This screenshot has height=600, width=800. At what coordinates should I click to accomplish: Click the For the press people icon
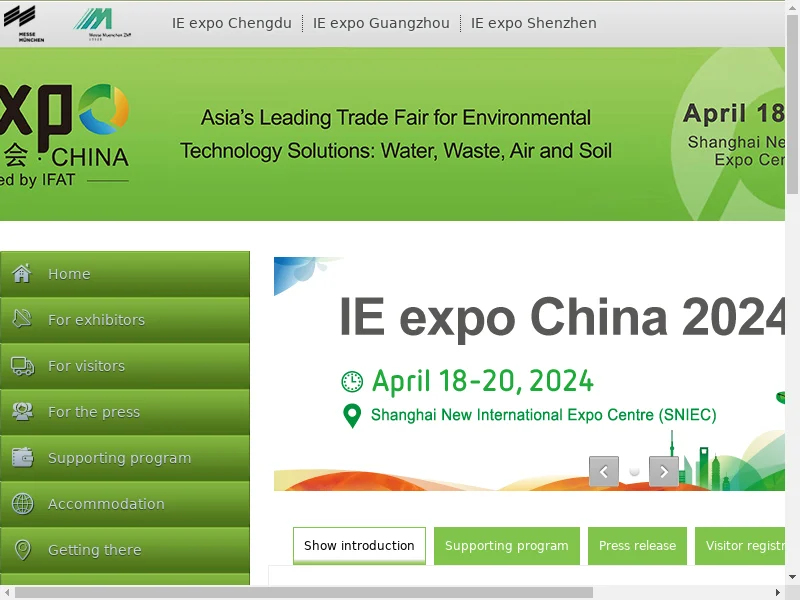pyautogui.click(x=22, y=412)
